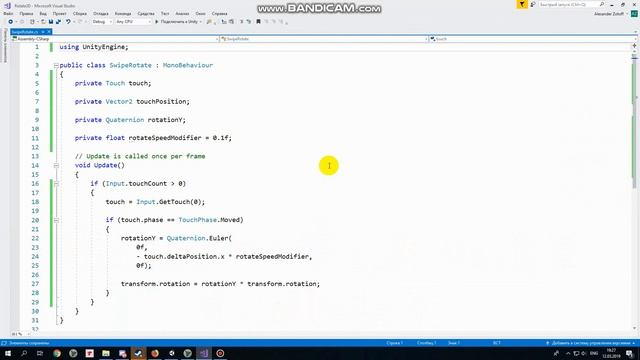
Task: Click the user account avatar icon
Action: (634, 13)
